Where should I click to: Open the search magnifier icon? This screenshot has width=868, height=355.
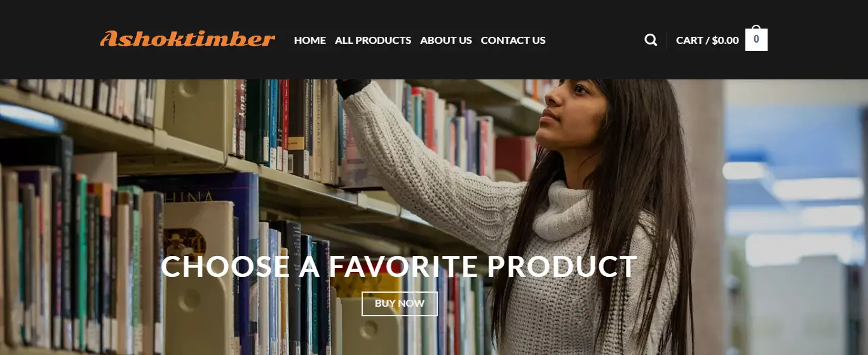[x=651, y=40]
